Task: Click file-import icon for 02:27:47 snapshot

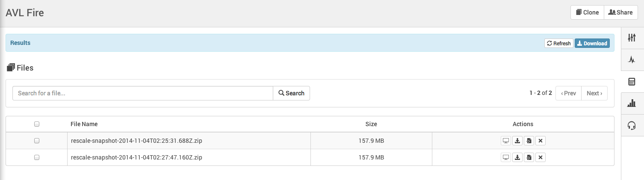Action: tap(529, 158)
